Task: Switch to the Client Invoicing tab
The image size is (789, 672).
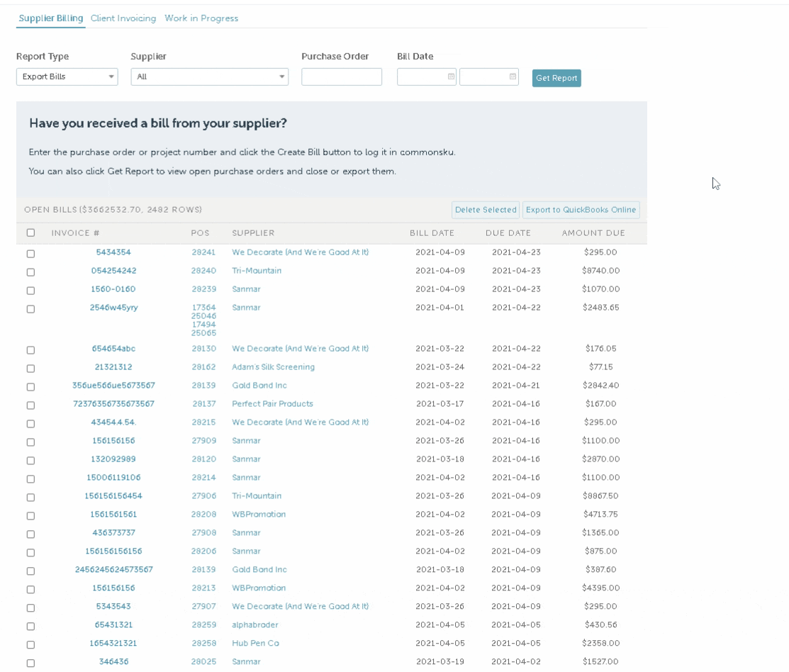Action: tap(123, 18)
